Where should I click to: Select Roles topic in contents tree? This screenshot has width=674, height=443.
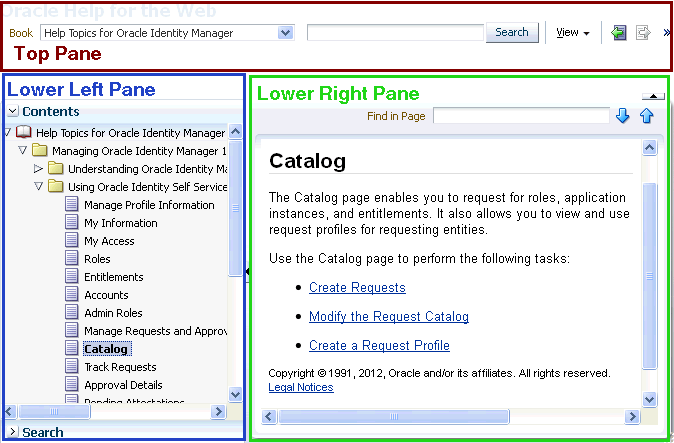point(97,259)
